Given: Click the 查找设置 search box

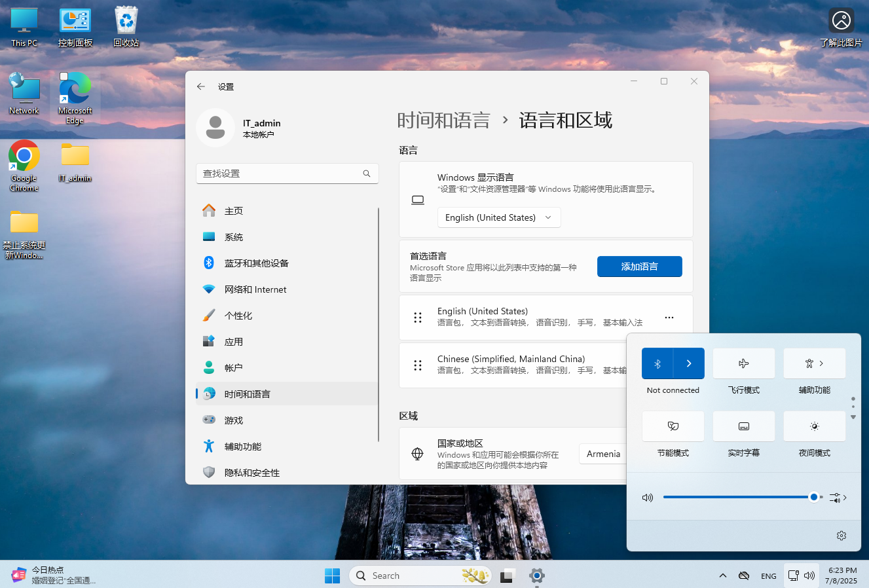Looking at the screenshot, I should pyautogui.click(x=287, y=174).
